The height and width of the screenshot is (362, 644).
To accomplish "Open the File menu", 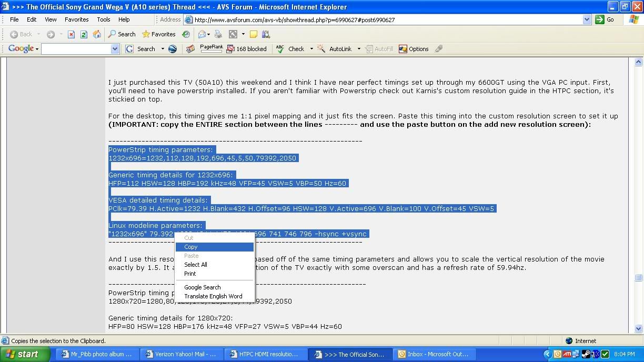I will [x=14, y=19].
